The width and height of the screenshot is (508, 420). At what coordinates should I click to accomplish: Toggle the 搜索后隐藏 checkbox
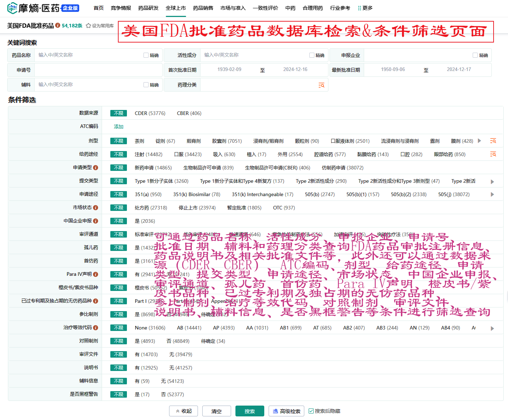tap(311, 411)
